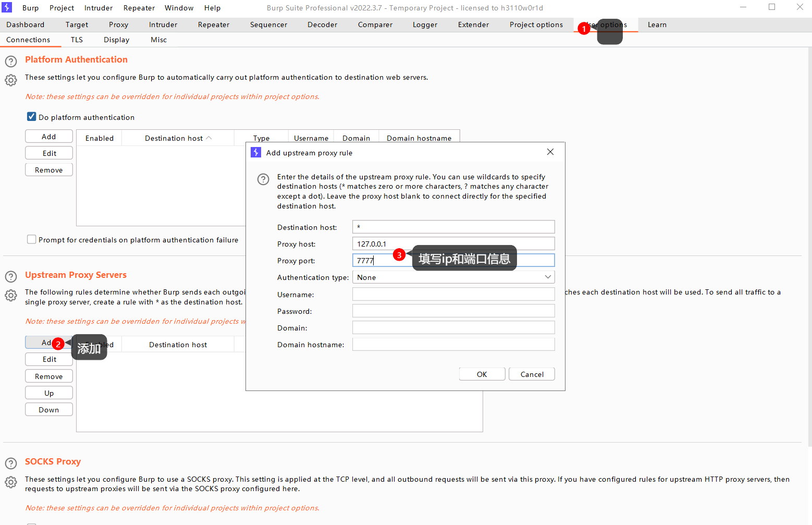The height and width of the screenshot is (525, 812).
Task: Click Domain hostname column header
Action: pyautogui.click(x=419, y=138)
